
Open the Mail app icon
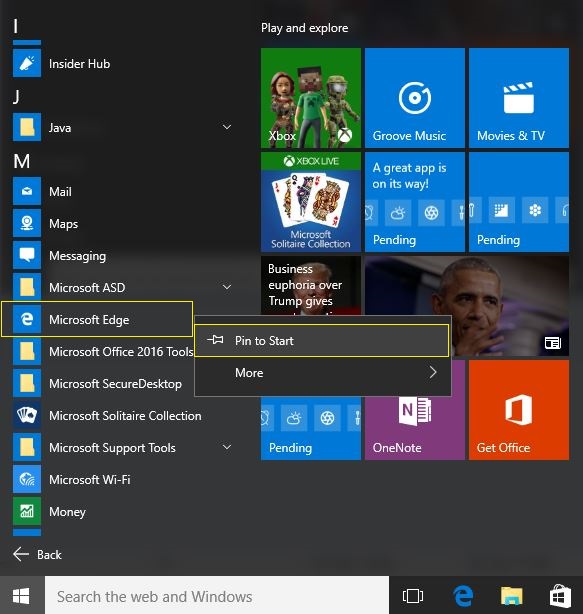click(x=27, y=191)
